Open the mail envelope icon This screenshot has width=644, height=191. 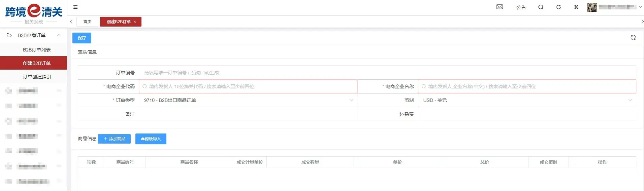click(500, 7)
